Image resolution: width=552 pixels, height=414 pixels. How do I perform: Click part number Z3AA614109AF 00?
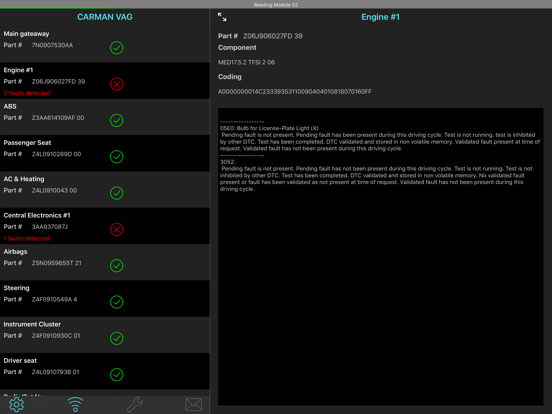[58, 118]
